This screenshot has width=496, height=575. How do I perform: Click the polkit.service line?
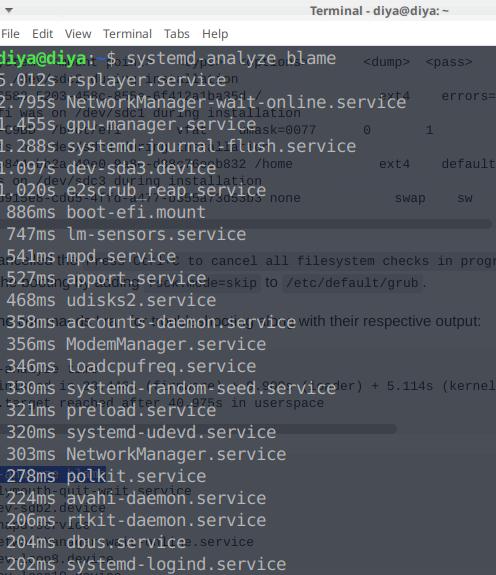pyautogui.click(x=106, y=476)
